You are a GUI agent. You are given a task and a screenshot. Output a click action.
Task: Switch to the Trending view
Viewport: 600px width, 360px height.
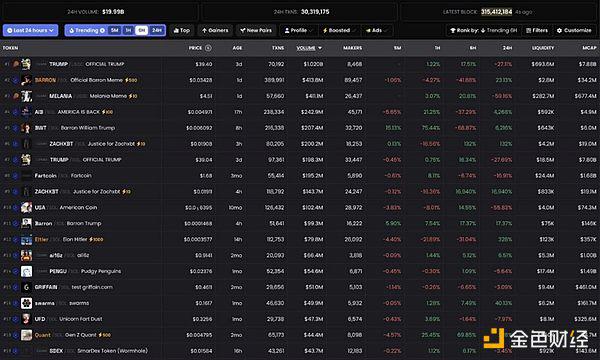pyautogui.click(x=87, y=30)
